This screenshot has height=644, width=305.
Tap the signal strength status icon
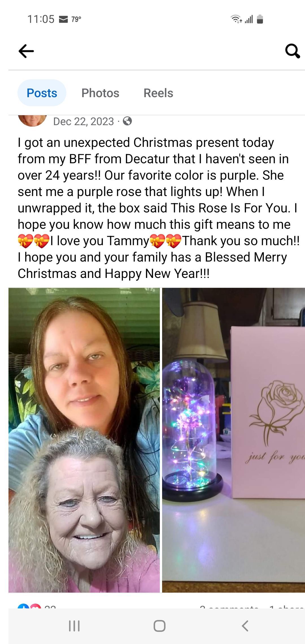point(249,19)
